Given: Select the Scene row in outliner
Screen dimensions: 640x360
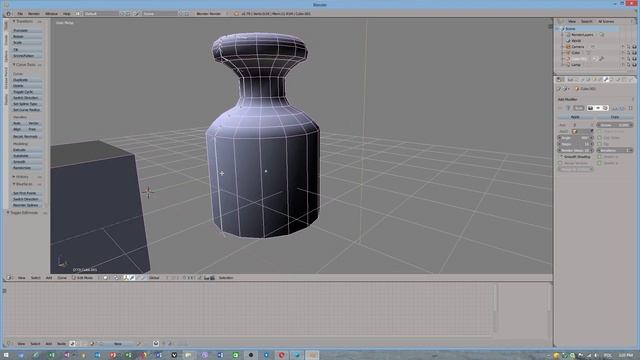Looking at the screenshot, I should pyautogui.click(x=588, y=29).
